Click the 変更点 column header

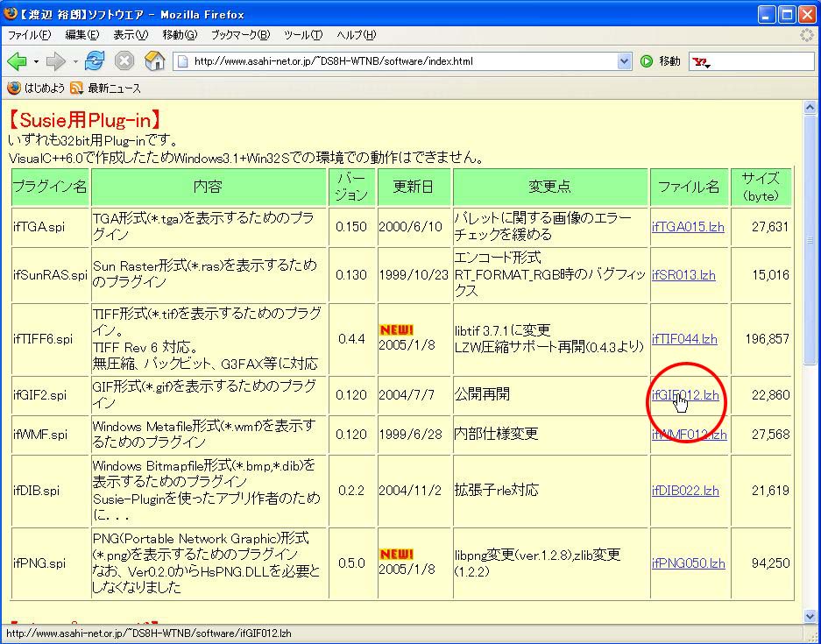[x=549, y=187]
